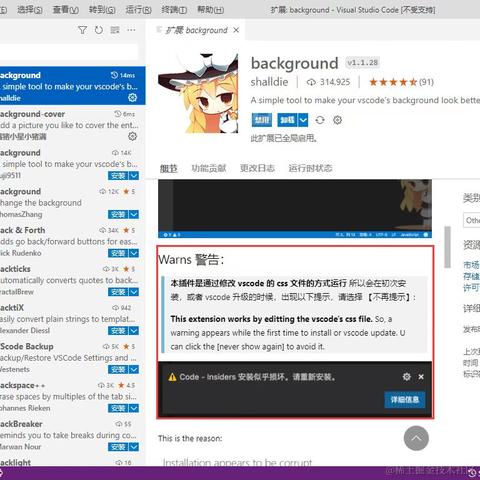Focus the extensions search input field
This screenshot has height=480, width=480.
(68, 52)
